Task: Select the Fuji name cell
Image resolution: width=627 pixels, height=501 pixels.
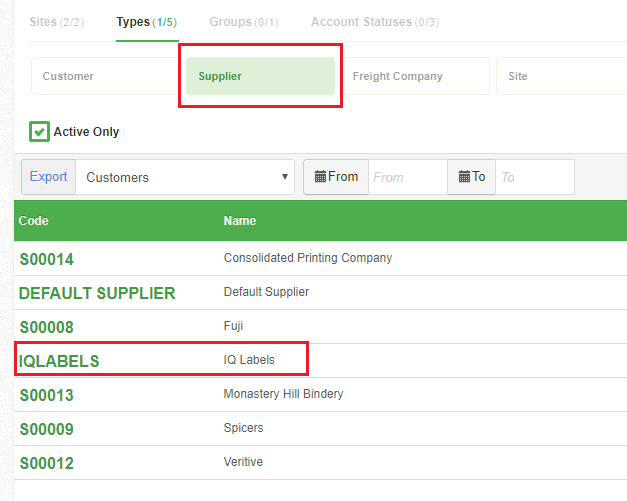Action: [234, 326]
